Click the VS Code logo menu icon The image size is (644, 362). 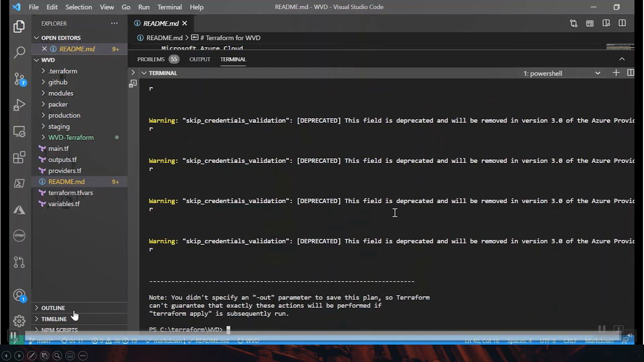[x=16, y=7]
